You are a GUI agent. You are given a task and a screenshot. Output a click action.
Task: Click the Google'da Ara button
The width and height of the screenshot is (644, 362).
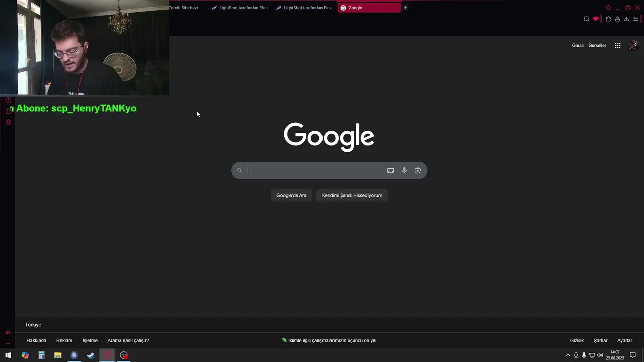291,195
